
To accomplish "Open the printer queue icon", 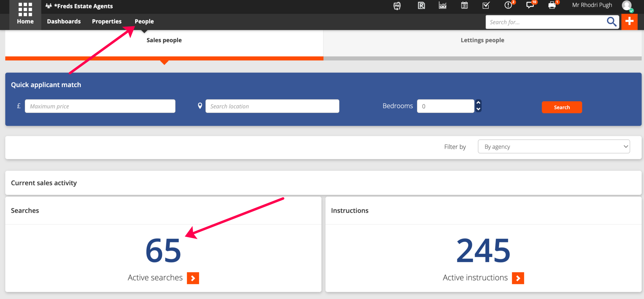I will coord(553,5).
